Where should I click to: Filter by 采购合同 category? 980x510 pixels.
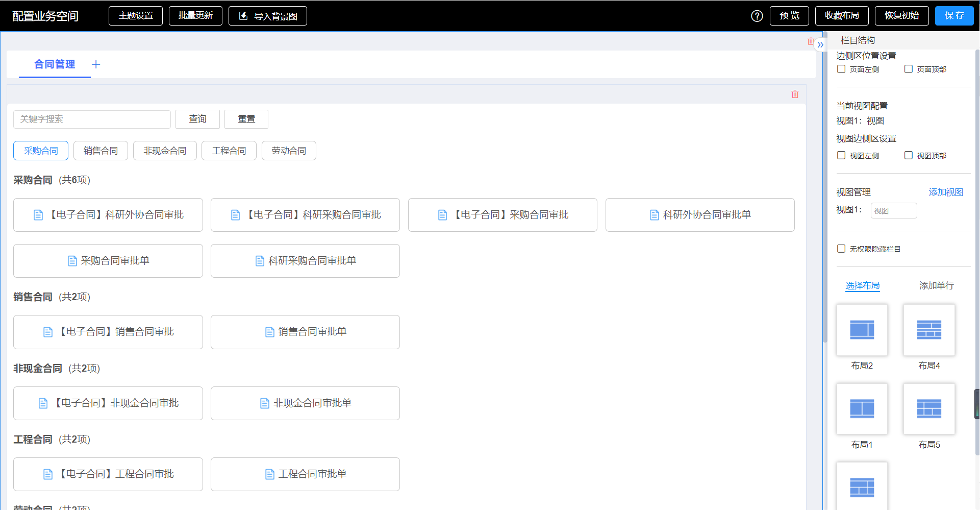(41, 151)
